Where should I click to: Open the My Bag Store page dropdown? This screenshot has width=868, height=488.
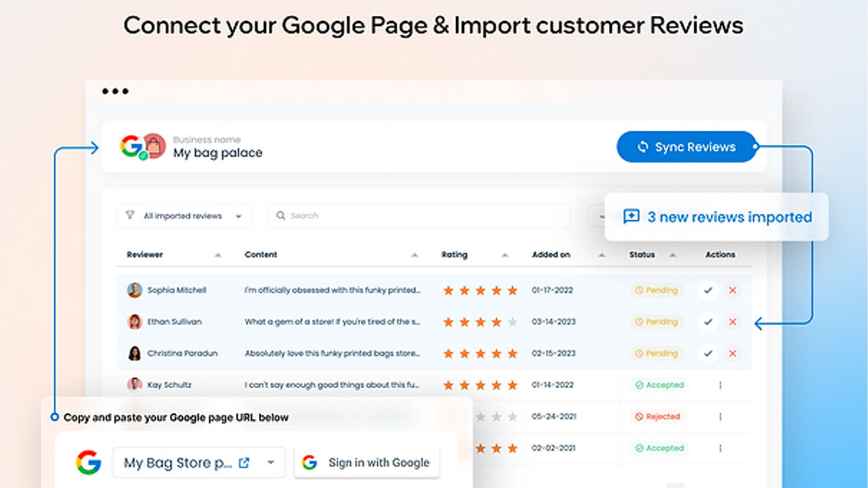tap(271, 463)
